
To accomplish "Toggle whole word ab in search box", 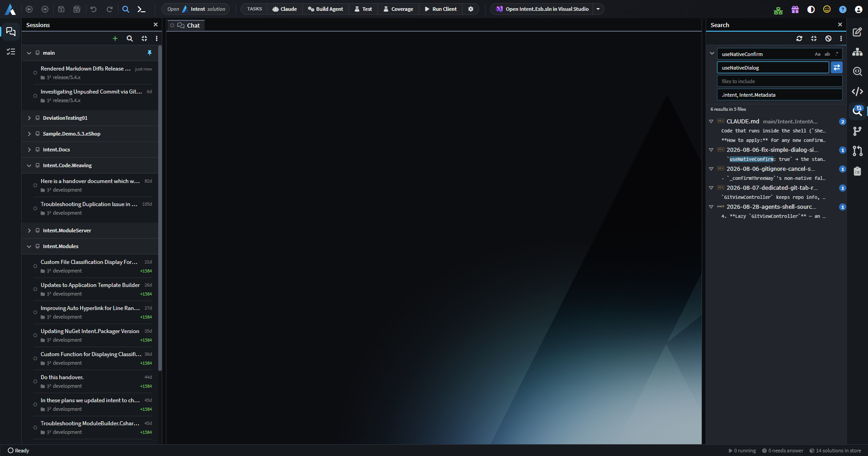I will [827, 54].
